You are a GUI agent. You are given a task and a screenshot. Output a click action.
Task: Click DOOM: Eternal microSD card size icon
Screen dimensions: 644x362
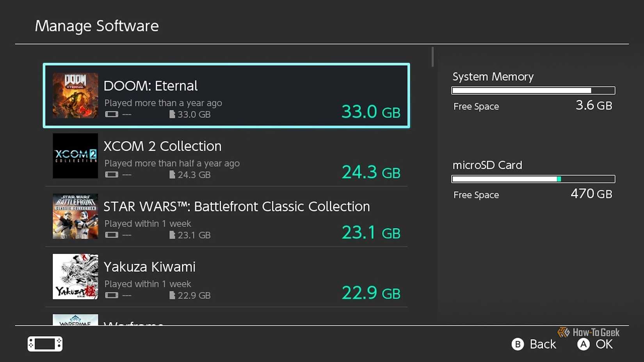[x=172, y=114]
